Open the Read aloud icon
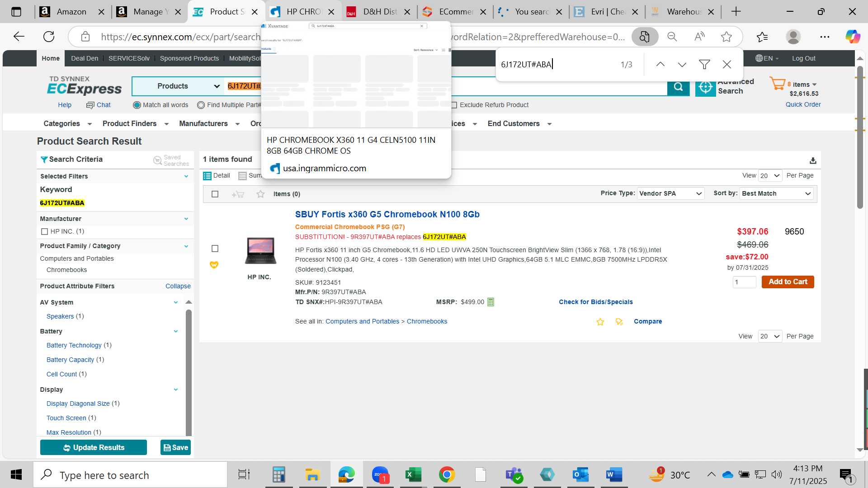The width and height of the screenshot is (868, 488). pos(699,37)
